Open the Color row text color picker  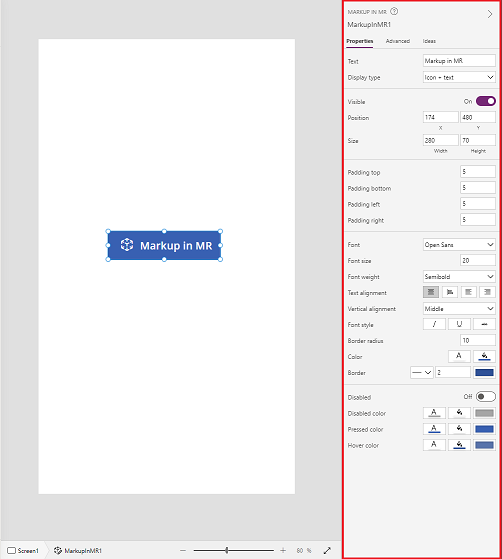pyautogui.click(x=459, y=356)
